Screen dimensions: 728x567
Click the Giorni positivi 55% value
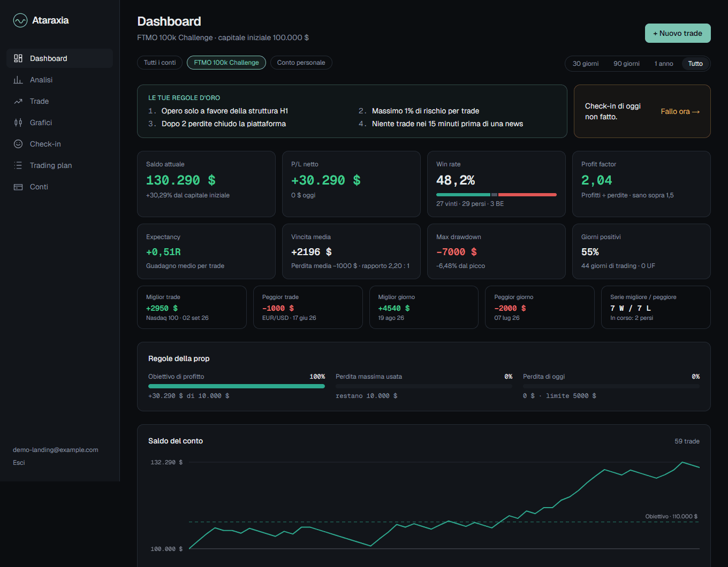pos(590,252)
